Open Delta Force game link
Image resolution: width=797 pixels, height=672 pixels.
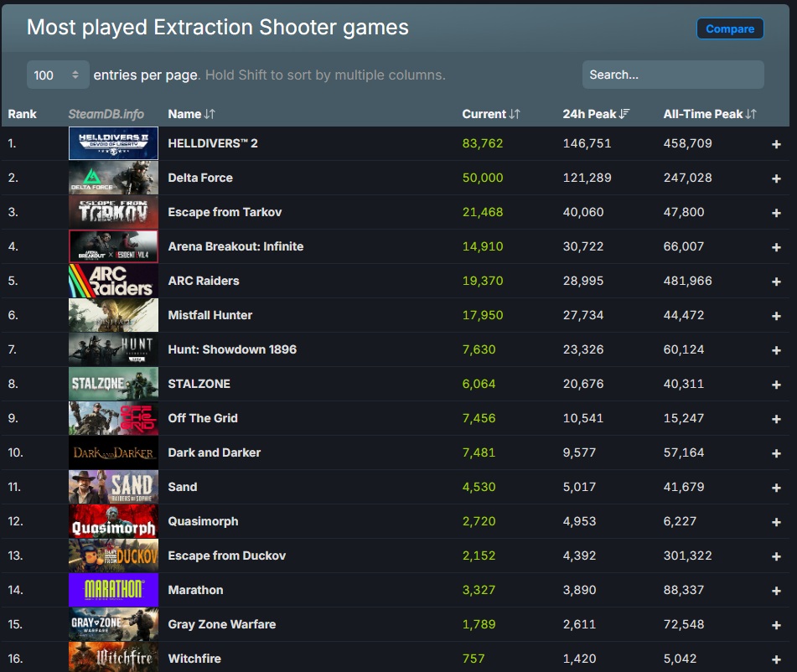200,178
